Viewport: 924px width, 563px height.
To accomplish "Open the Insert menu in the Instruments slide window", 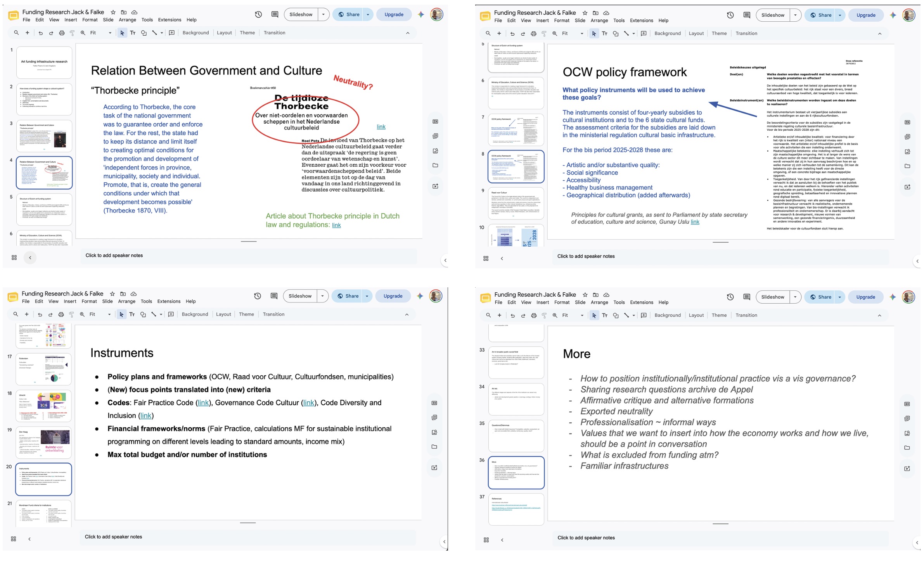I will click(x=70, y=301).
